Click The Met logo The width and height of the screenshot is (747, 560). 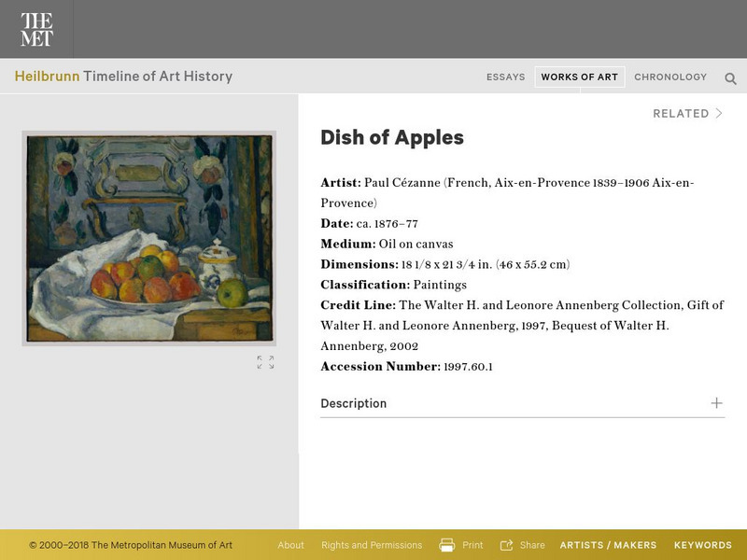36,29
